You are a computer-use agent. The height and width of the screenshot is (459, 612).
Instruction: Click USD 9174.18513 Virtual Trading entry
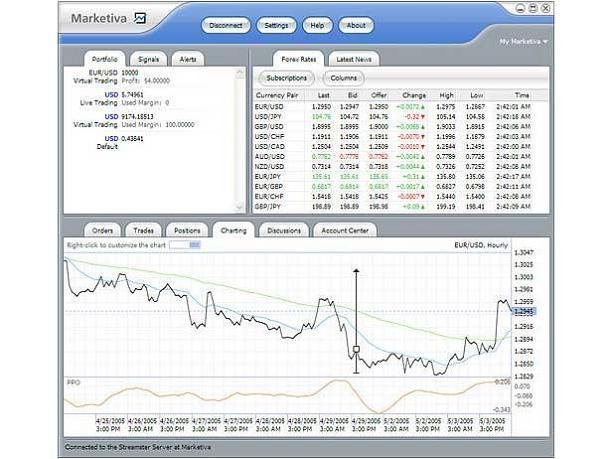pyautogui.click(x=133, y=121)
